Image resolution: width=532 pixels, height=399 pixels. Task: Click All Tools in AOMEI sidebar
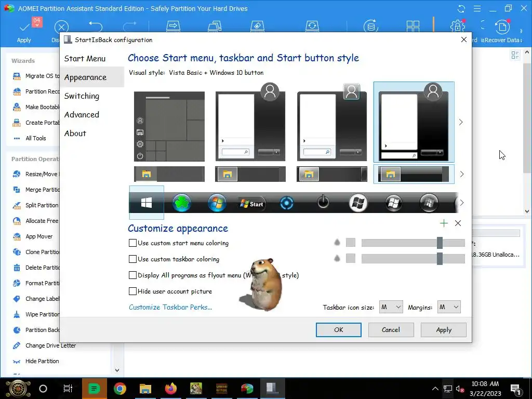[x=29, y=138]
